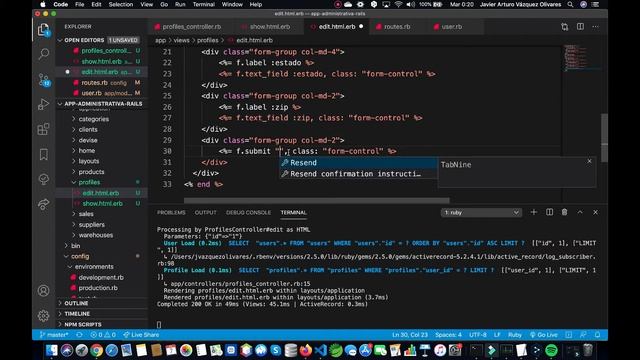
Task: Open the Source Control view icon
Action: point(43,79)
